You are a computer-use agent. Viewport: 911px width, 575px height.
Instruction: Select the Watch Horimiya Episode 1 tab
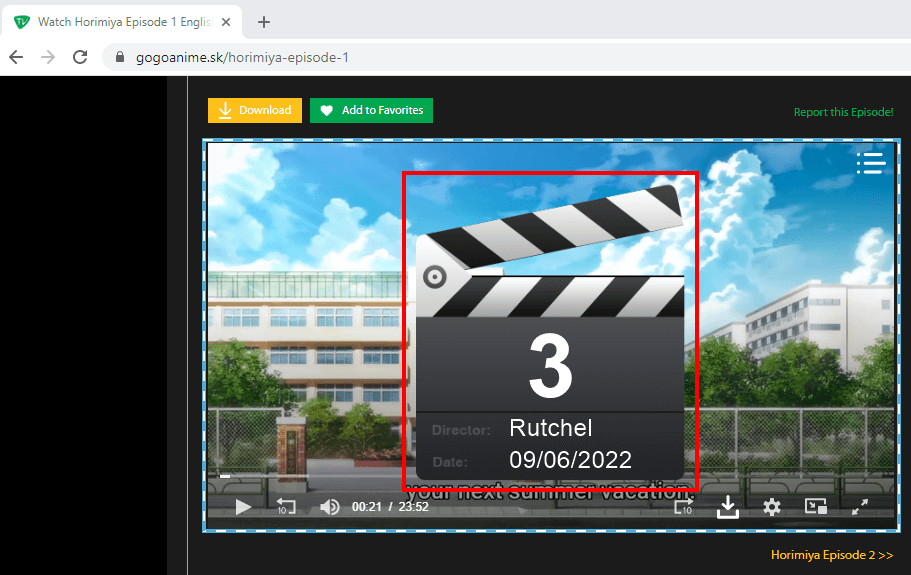[123, 22]
